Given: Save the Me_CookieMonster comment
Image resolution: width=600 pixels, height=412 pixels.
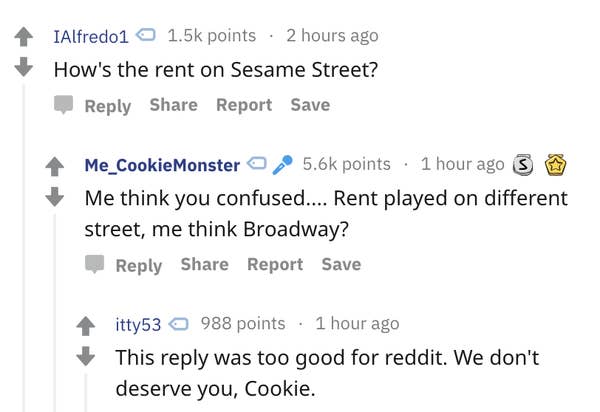Looking at the screenshot, I should pos(341,264).
